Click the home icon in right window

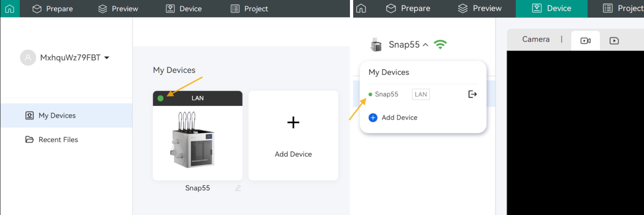click(361, 9)
